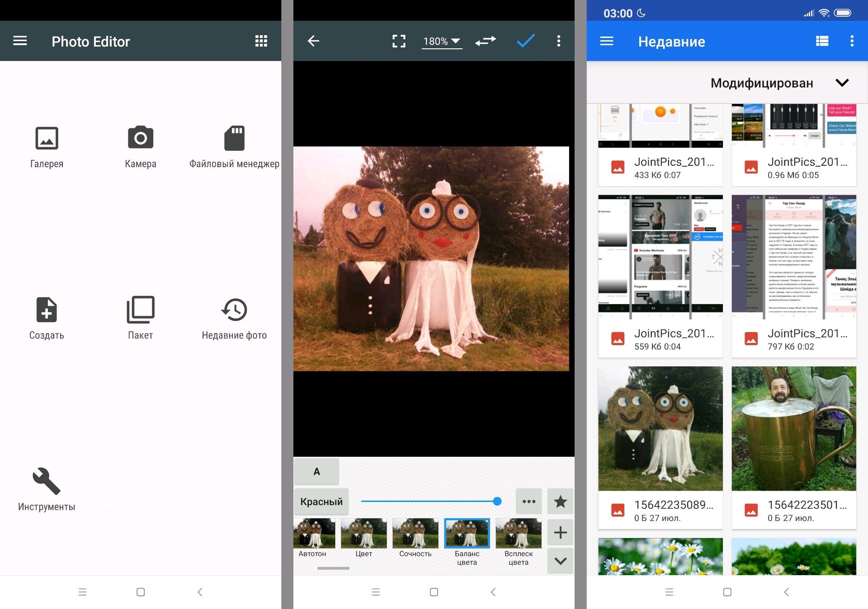Open the hay-bale couple photo thumbnail

tap(660, 428)
